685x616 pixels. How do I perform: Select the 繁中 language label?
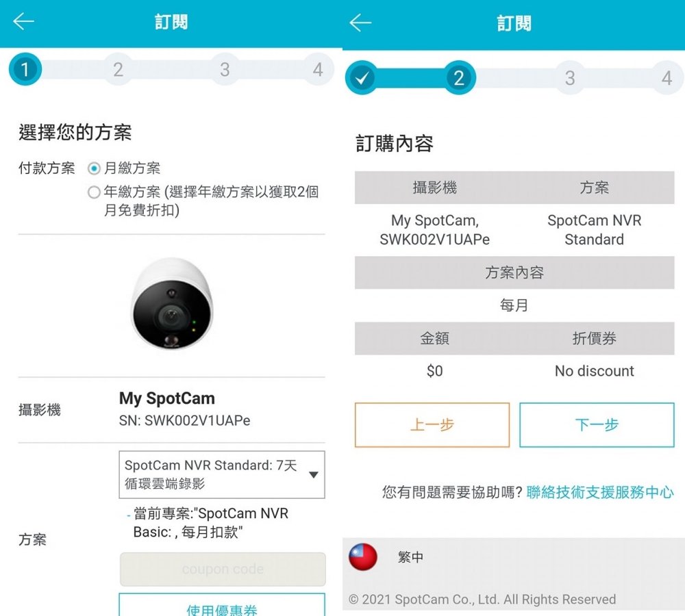click(410, 557)
